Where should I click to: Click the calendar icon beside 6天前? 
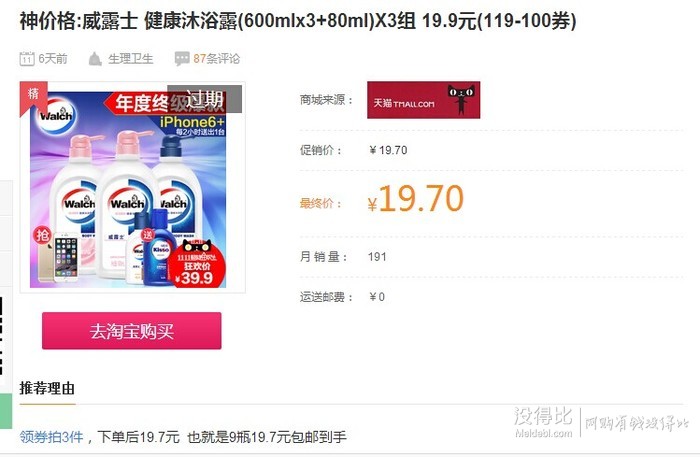(27, 58)
